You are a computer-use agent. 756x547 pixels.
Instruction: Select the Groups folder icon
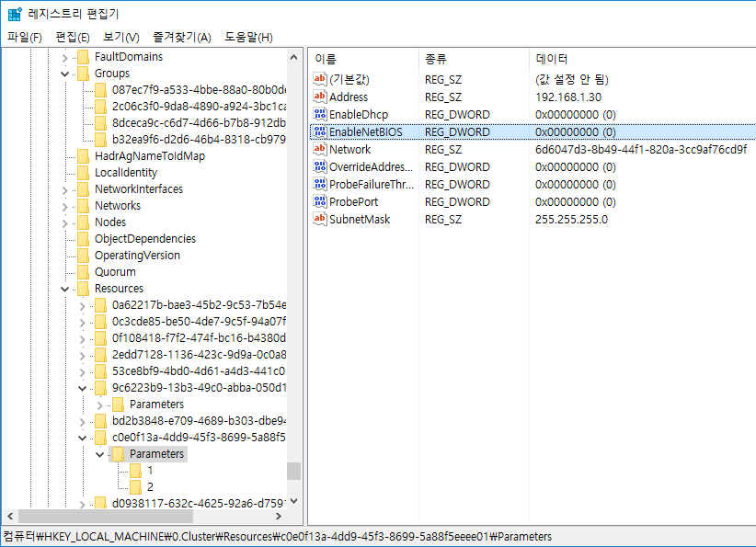pyautogui.click(x=84, y=74)
